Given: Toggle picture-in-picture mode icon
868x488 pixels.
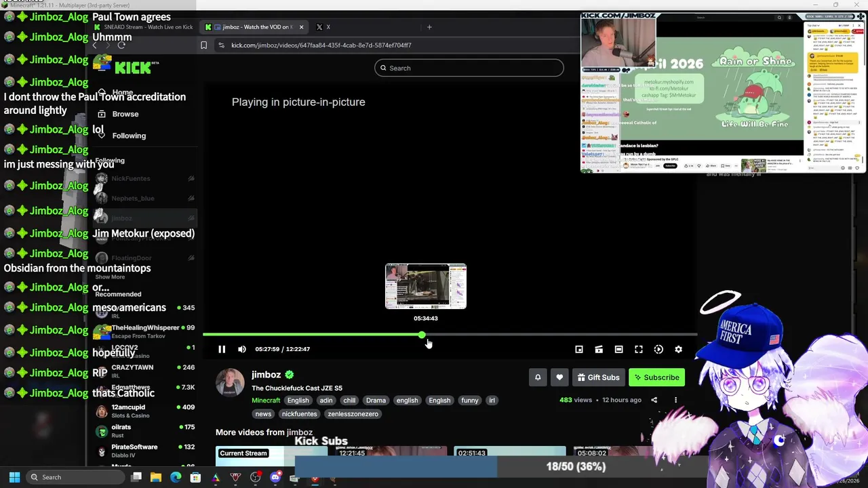Looking at the screenshot, I should (579, 349).
